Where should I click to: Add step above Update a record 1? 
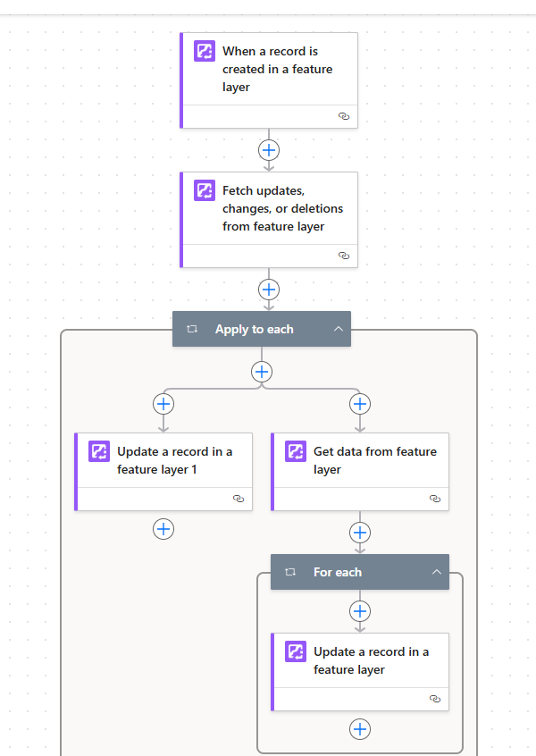coord(163,404)
